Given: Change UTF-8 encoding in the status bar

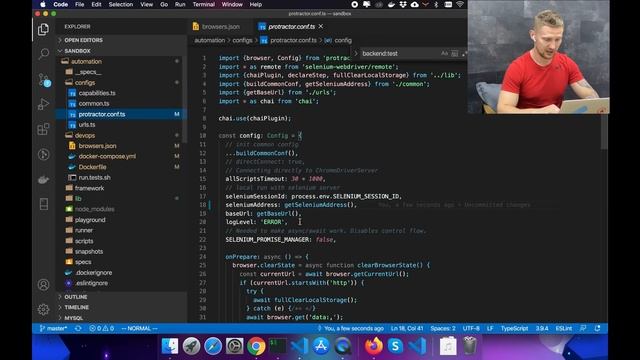Looking at the screenshot, I should tap(471, 328).
